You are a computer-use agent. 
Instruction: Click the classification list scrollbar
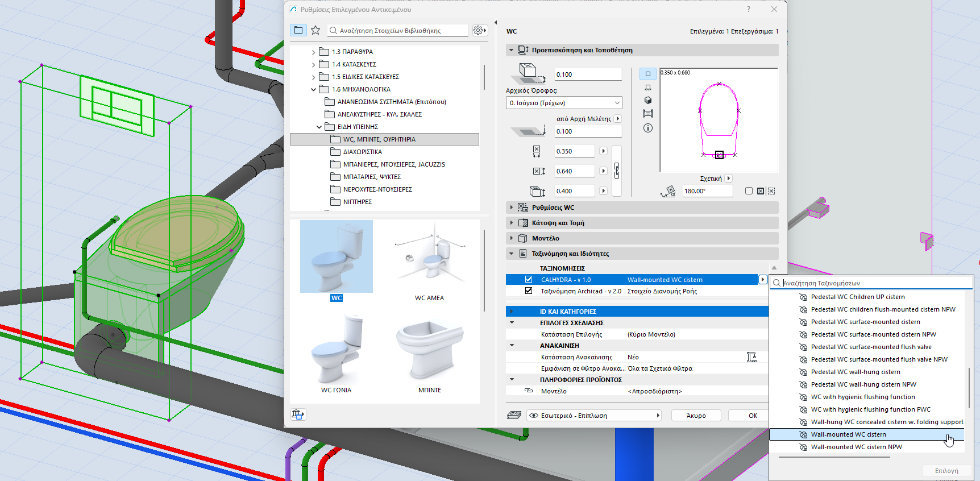click(969, 387)
